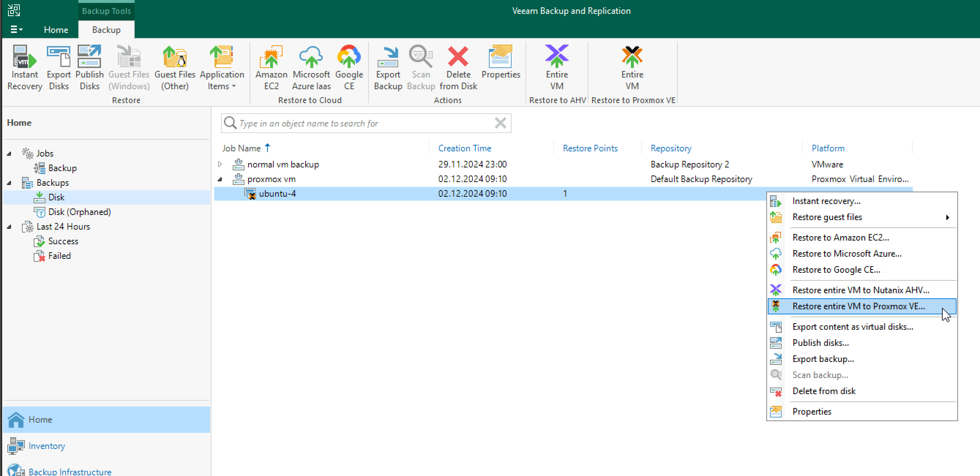
Task: Click the Disk tree item
Action: click(x=56, y=197)
